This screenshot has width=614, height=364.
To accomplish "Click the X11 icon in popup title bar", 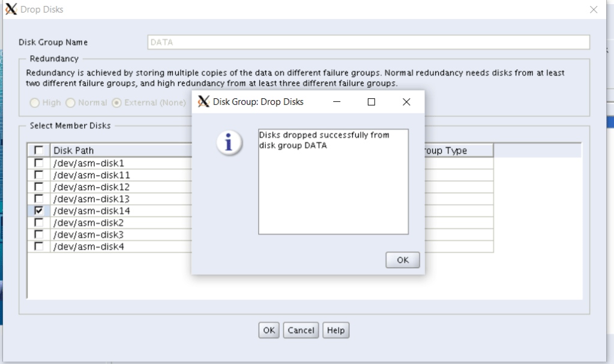I will pos(203,102).
